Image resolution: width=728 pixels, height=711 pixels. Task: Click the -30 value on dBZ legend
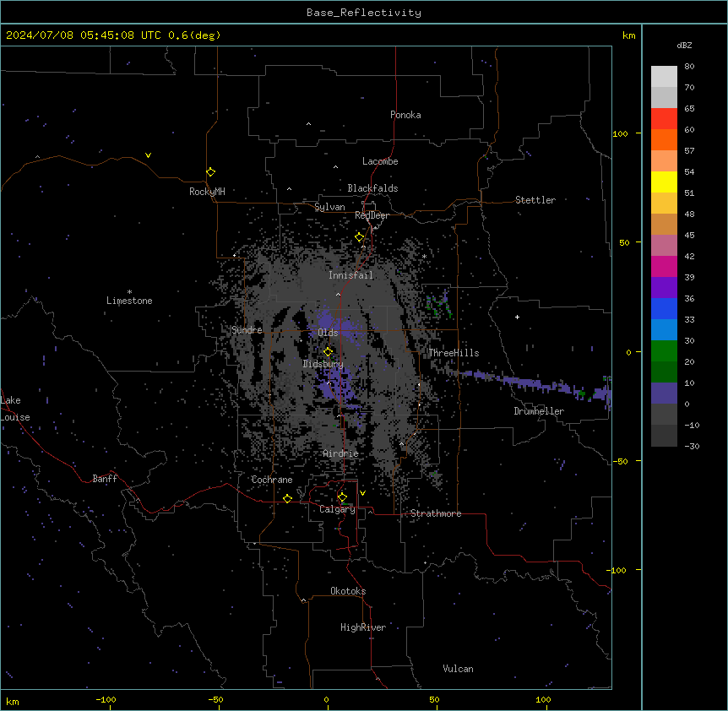pyautogui.click(x=692, y=446)
